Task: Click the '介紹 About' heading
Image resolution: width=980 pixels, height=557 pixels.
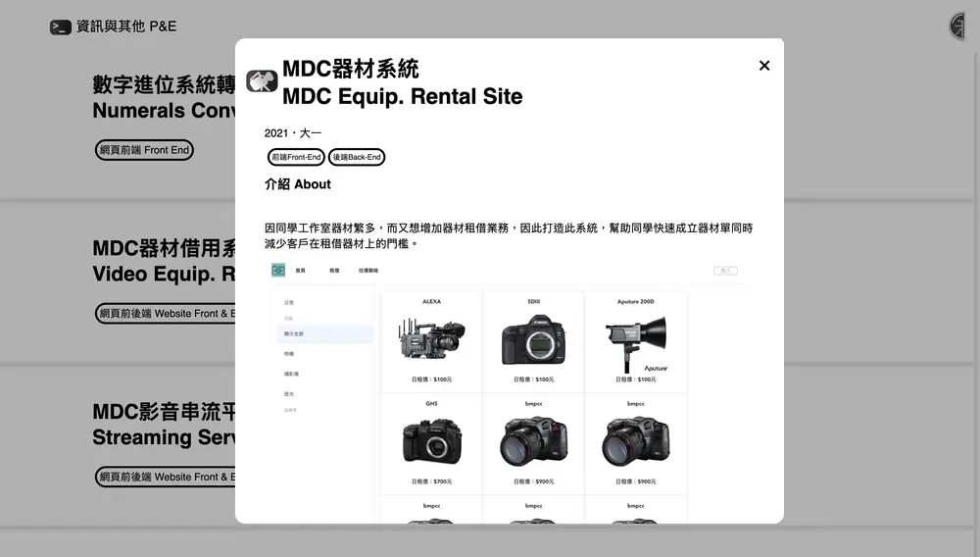Action: point(298,184)
